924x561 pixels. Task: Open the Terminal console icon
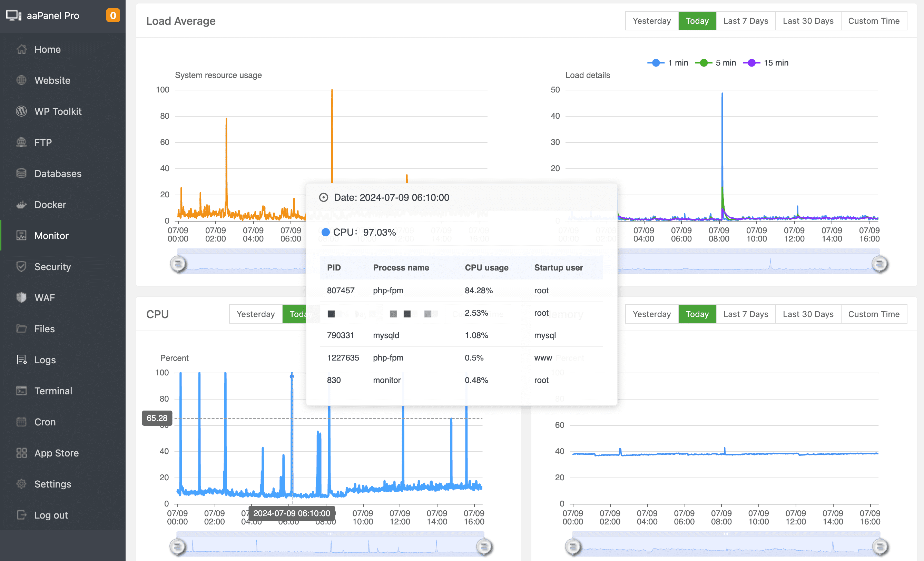(x=21, y=391)
